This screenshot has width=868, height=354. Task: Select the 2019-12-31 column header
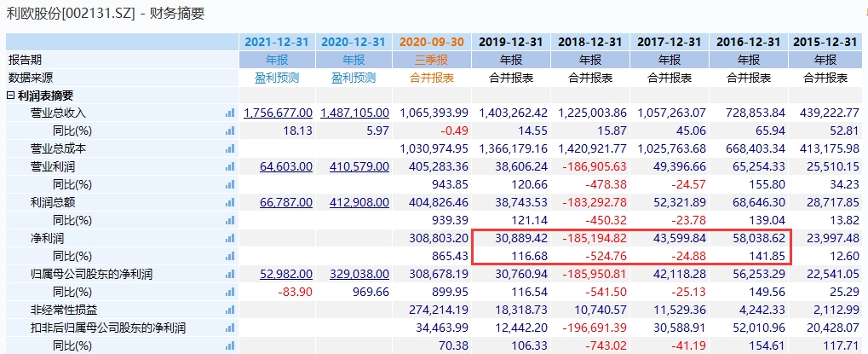tap(511, 42)
